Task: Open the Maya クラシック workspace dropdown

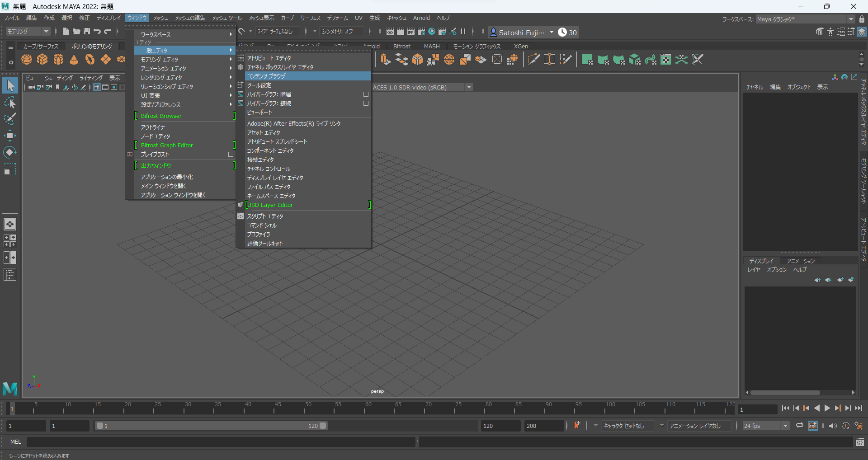Action: [852, 19]
